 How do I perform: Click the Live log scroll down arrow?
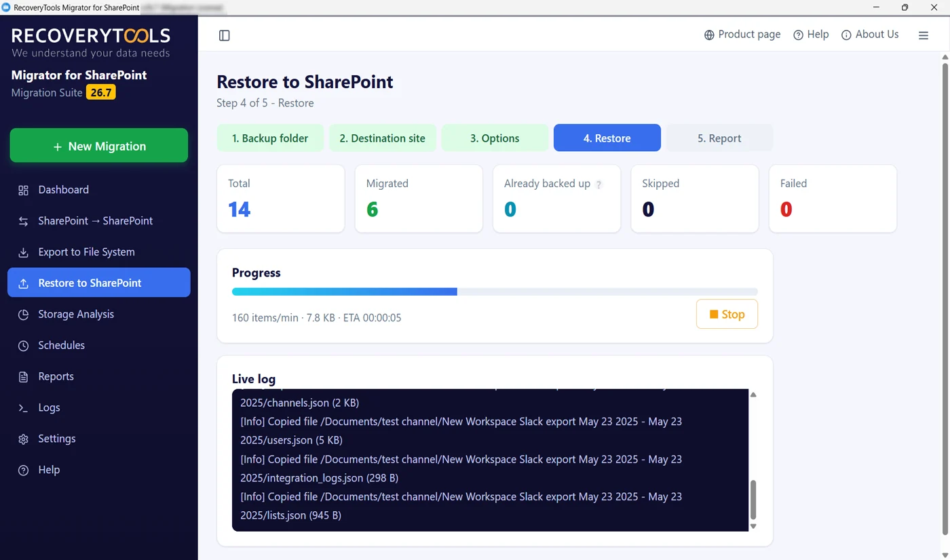(753, 526)
